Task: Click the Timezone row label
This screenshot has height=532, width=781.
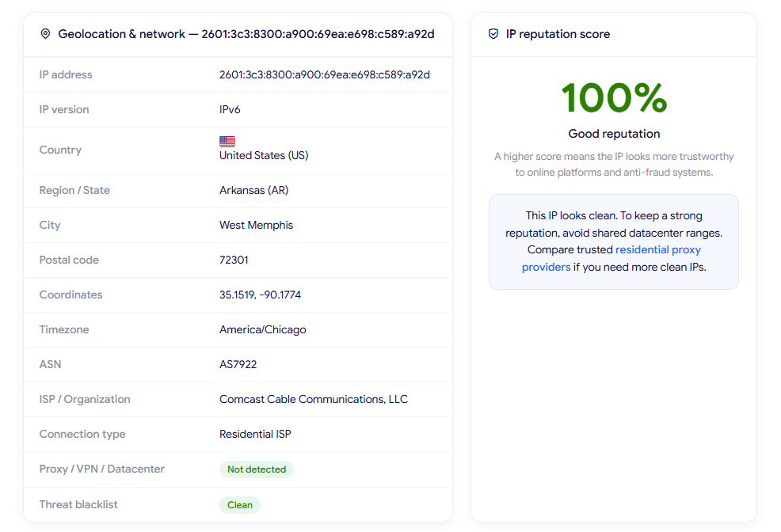Action: click(x=64, y=329)
